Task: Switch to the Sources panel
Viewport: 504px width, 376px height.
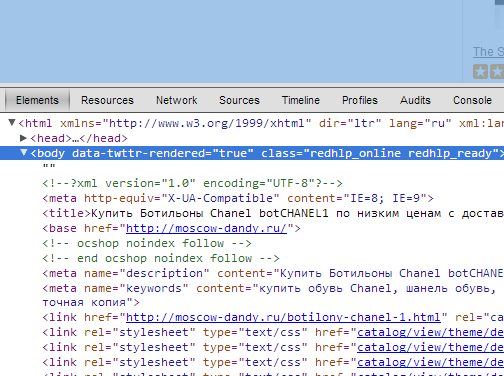Action: tap(239, 100)
